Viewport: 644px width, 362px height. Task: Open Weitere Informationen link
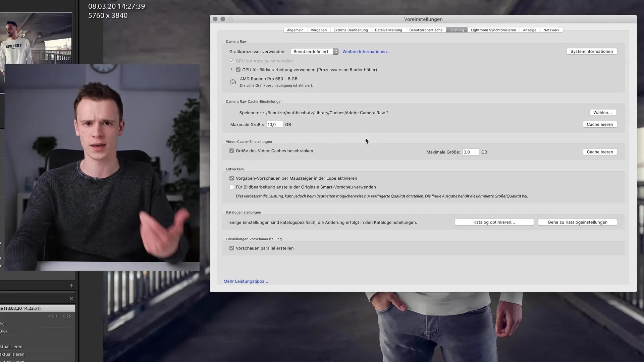(x=366, y=52)
